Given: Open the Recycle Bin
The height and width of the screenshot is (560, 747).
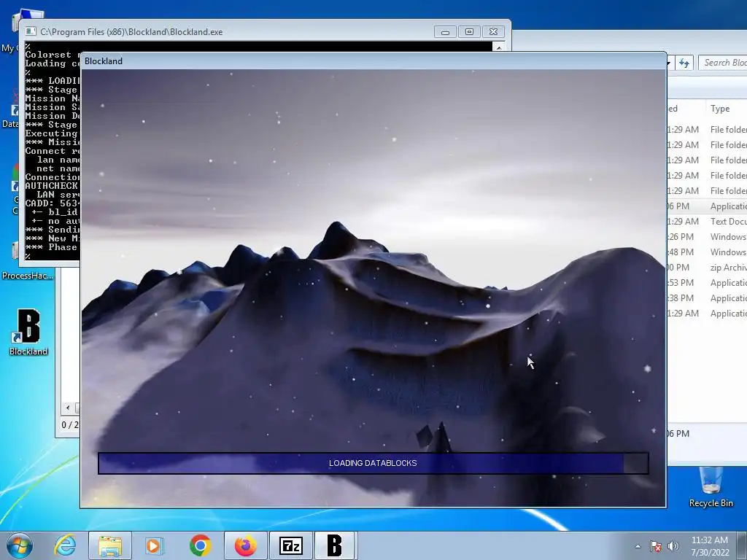Looking at the screenshot, I should coord(711,487).
